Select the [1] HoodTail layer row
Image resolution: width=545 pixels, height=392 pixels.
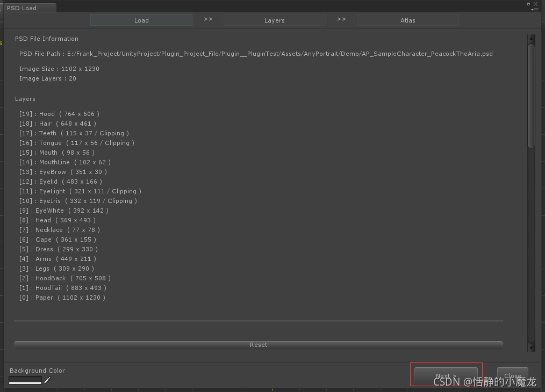(63, 288)
